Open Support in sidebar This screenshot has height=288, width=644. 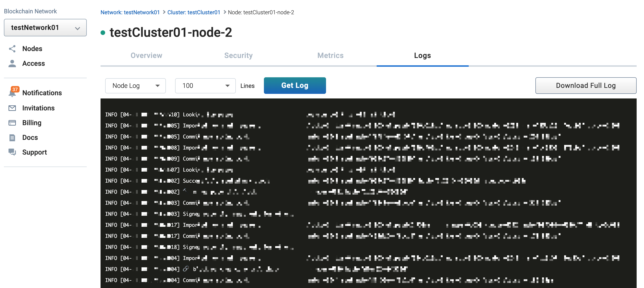click(x=35, y=152)
